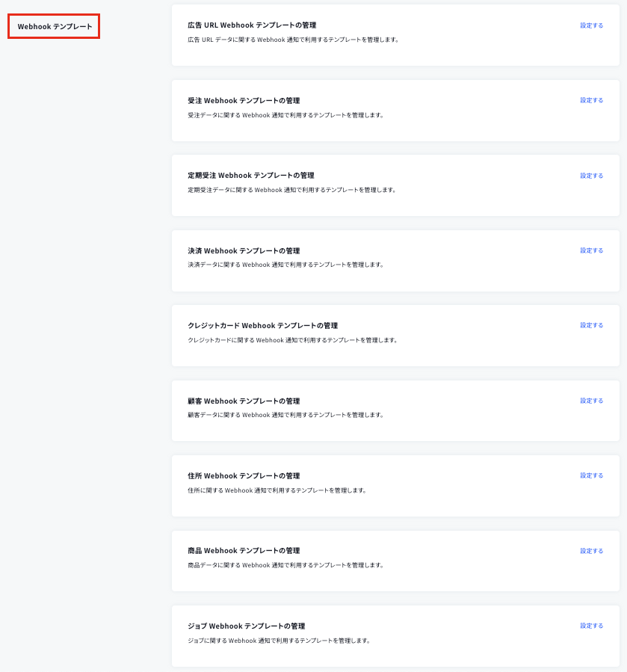Select heading ジョブ Webhook テンプレートの管理

247,626
